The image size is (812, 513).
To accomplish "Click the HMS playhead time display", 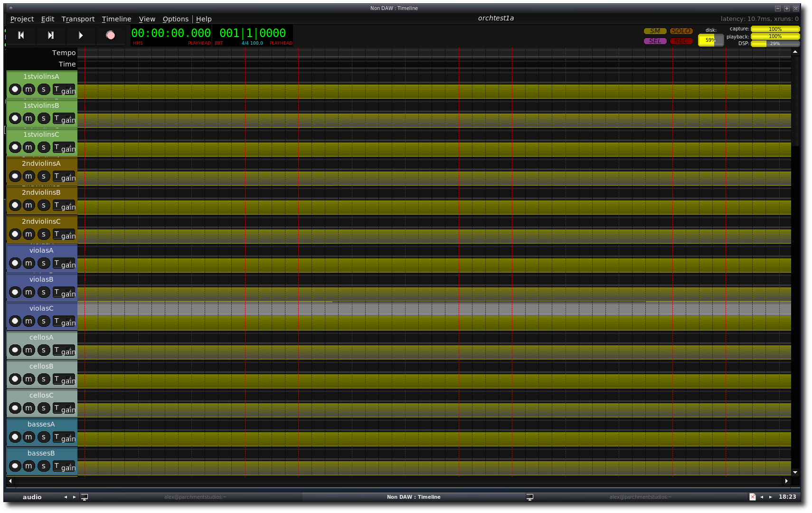I will pos(171,33).
